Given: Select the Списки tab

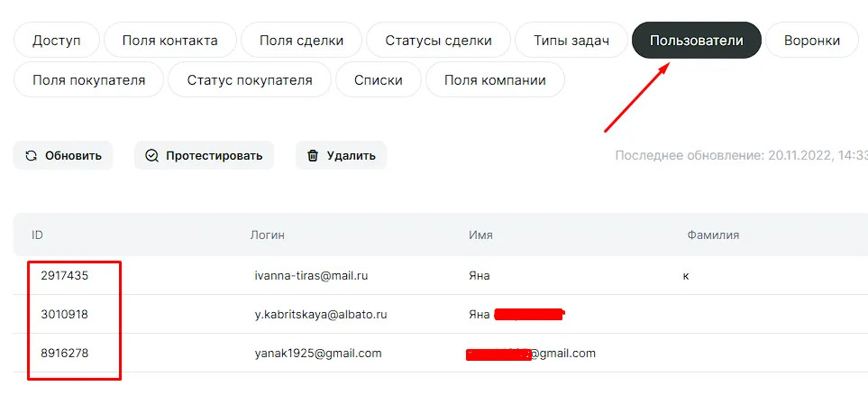Looking at the screenshot, I should pos(378,80).
